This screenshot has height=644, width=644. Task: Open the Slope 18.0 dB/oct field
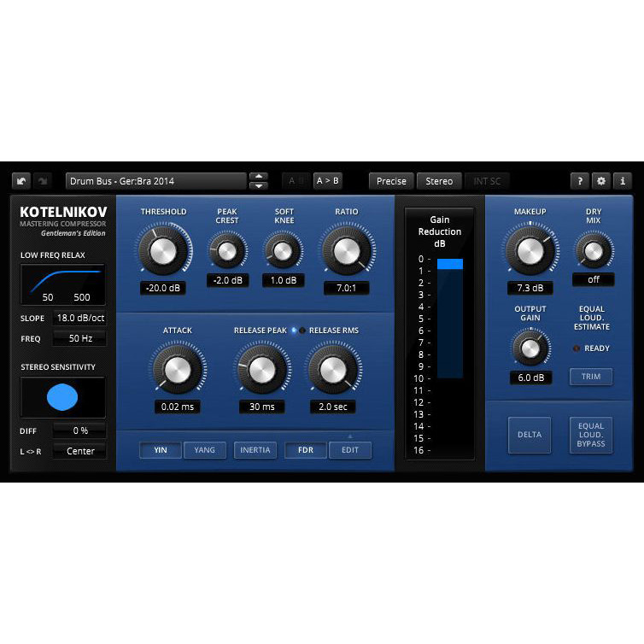point(79,318)
